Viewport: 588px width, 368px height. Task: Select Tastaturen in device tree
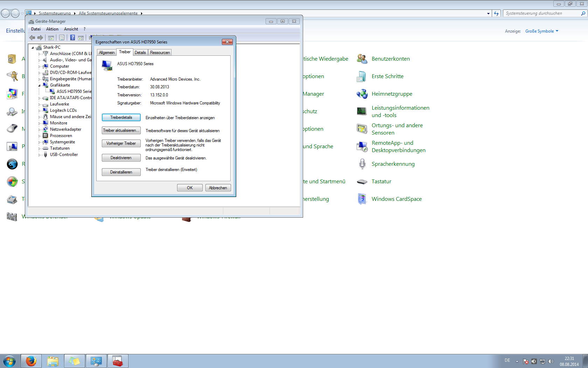click(59, 148)
